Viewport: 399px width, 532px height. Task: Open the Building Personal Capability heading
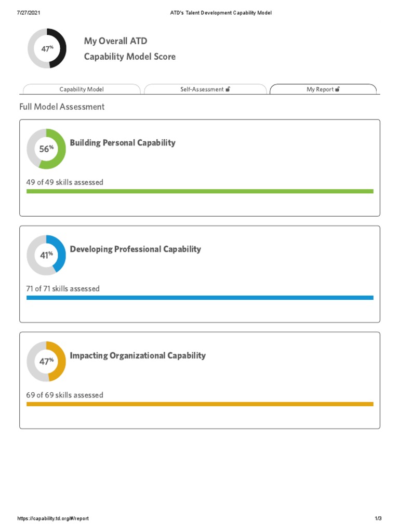pos(123,143)
